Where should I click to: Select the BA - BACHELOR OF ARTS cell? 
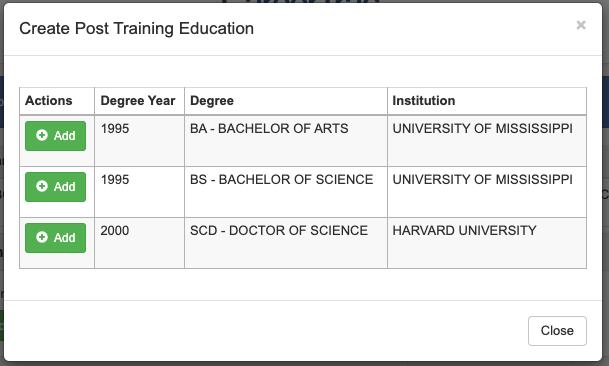coord(286,141)
